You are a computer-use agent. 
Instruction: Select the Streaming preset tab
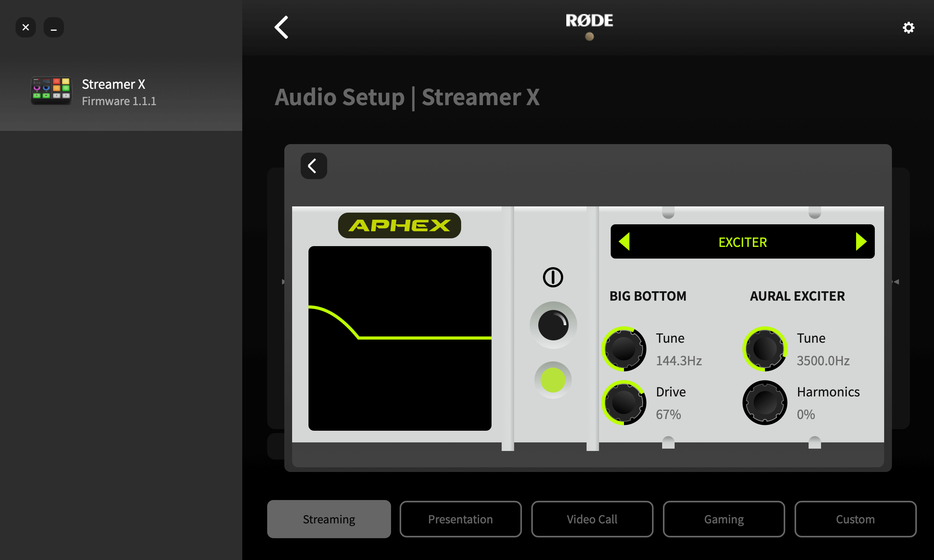pyautogui.click(x=329, y=519)
